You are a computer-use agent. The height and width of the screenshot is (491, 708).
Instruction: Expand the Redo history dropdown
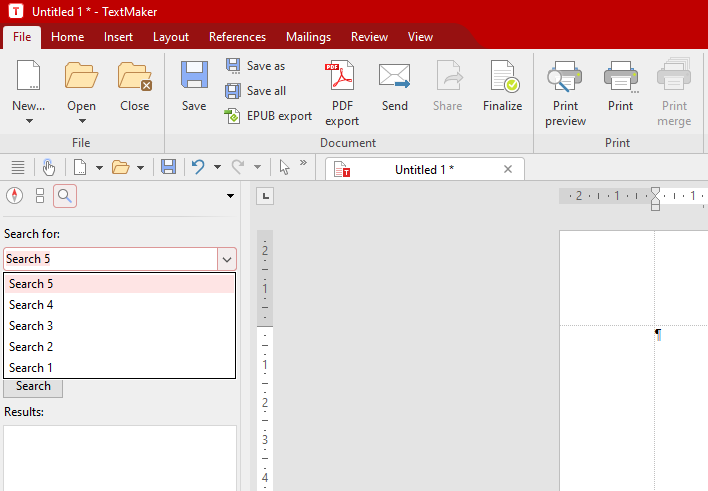(257, 168)
